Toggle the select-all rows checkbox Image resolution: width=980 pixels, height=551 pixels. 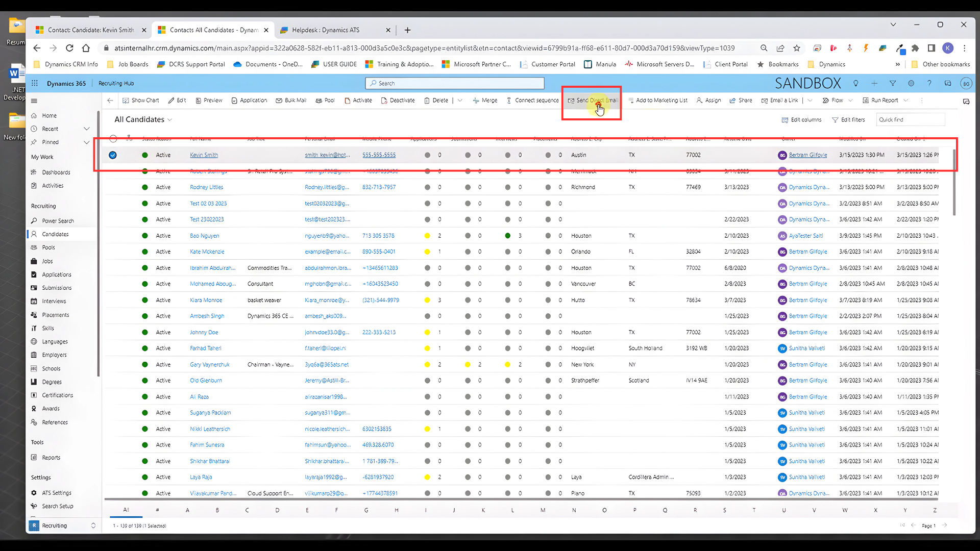pos(113,138)
